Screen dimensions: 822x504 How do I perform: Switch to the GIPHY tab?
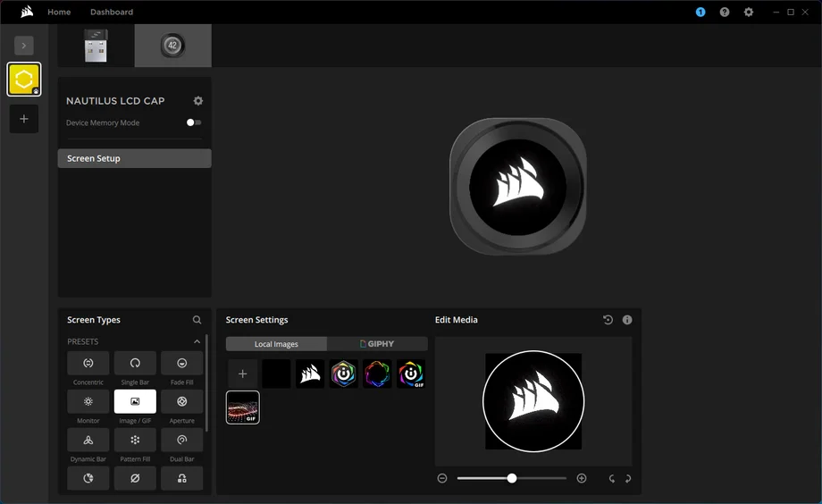point(377,344)
